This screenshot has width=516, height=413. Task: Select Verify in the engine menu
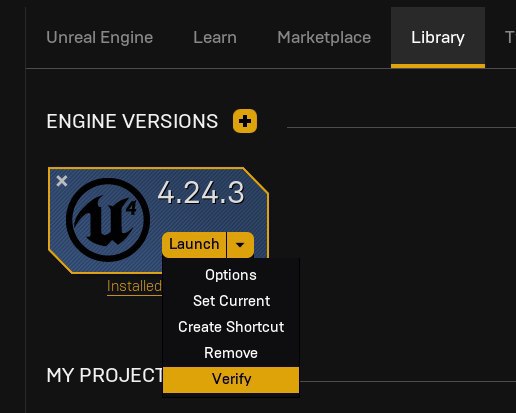[231, 379]
